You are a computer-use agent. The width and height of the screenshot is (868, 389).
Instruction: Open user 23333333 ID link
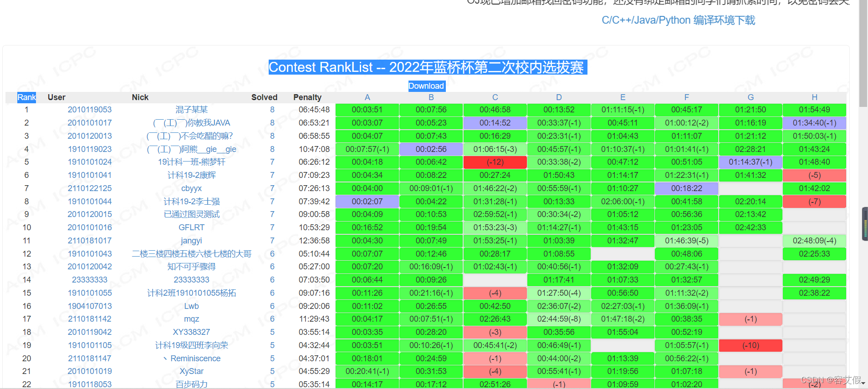pos(90,280)
